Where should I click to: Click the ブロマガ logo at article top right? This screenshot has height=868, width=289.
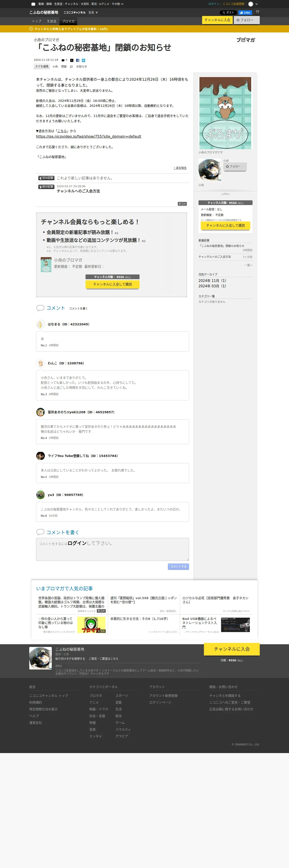pos(246,40)
